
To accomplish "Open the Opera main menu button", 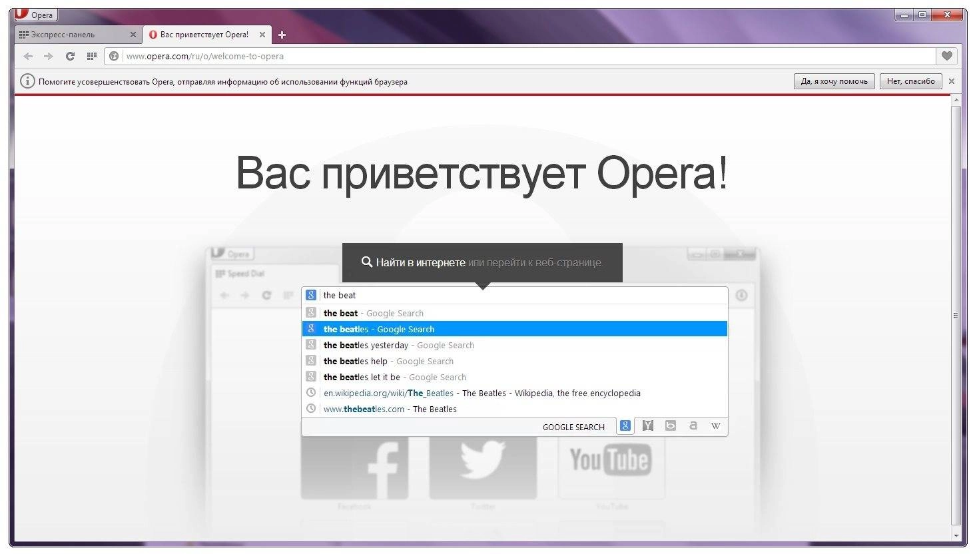I will coord(35,15).
